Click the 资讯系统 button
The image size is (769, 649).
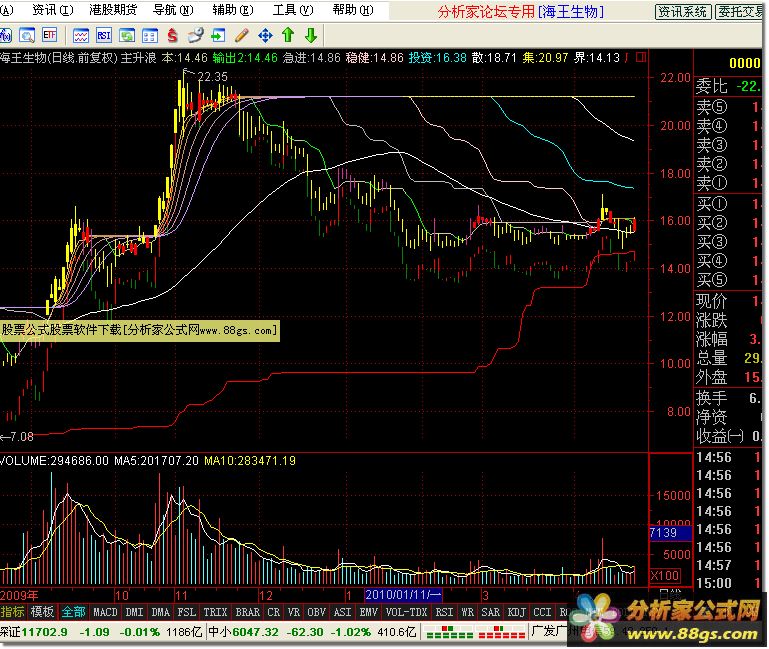682,12
